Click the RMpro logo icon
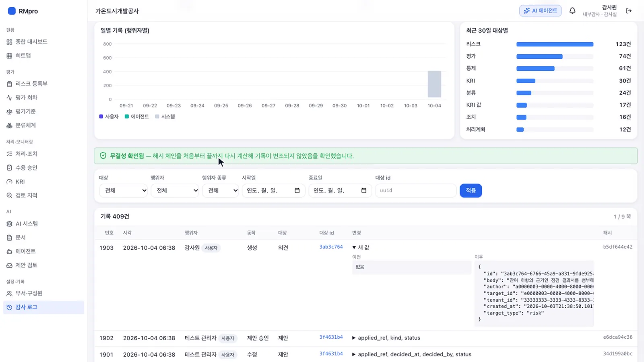This screenshot has width=644, height=362. point(12,11)
